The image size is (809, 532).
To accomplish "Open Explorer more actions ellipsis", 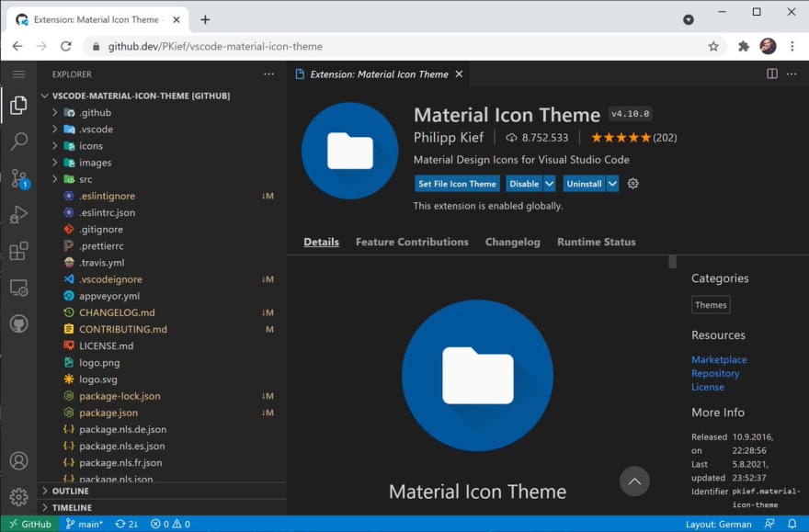I will click(x=268, y=74).
